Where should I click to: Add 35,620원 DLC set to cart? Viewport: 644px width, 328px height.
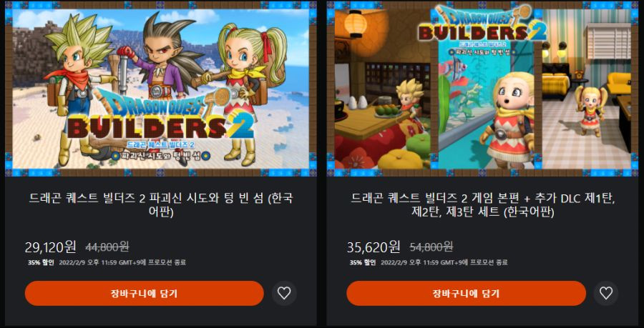point(466,293)
